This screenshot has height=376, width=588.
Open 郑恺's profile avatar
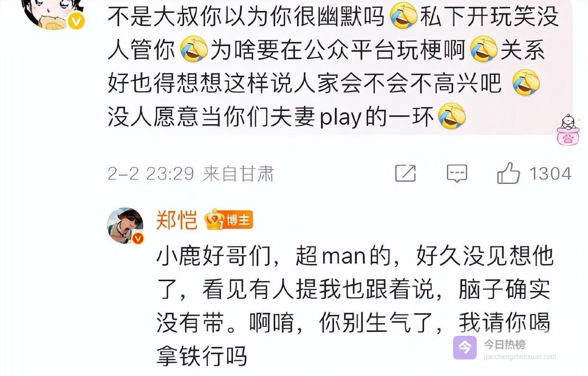125,226
